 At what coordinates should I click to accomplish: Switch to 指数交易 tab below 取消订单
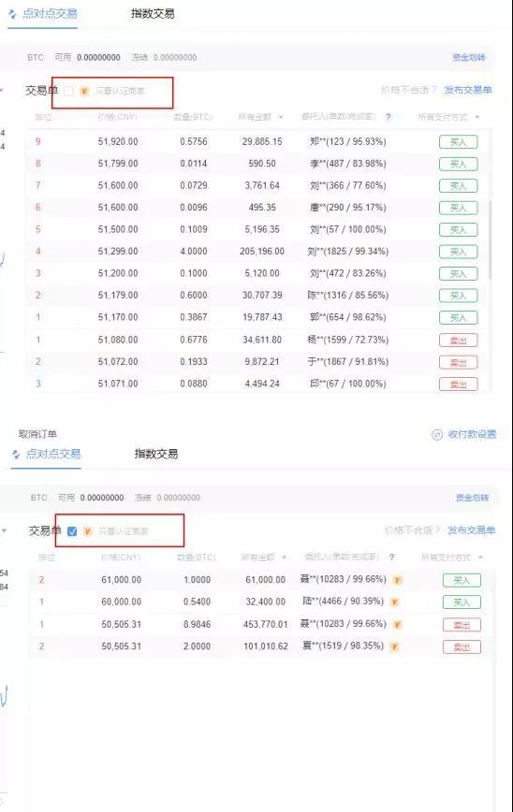coord(156,454)
